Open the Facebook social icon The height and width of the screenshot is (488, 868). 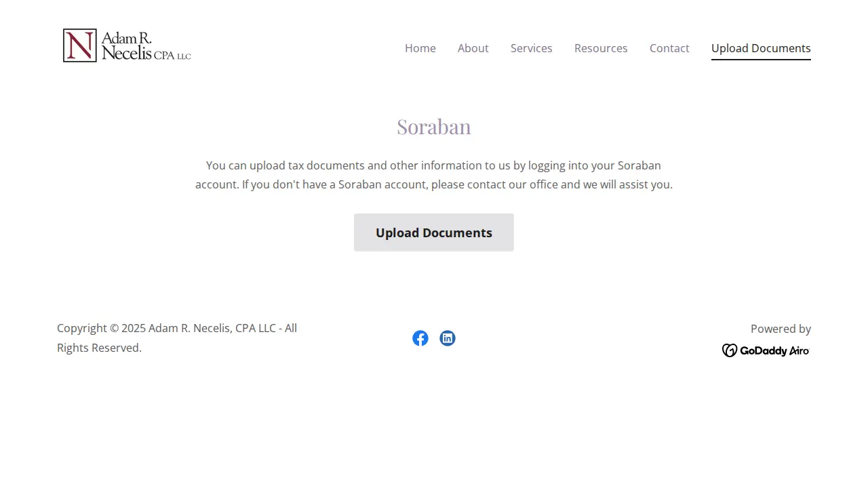pyautogui.click(x=420, y=338)
